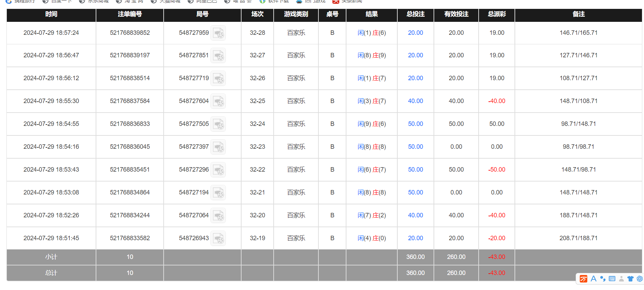
Task: Click the grey IME user account icon
Action: tap(621, 279)
